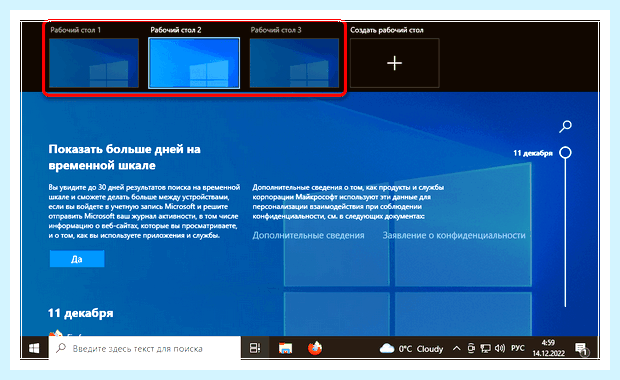This screenshot has height=380, width=620.
Task: Click the 'Рабочий стол 3' label
Action: 276,30
